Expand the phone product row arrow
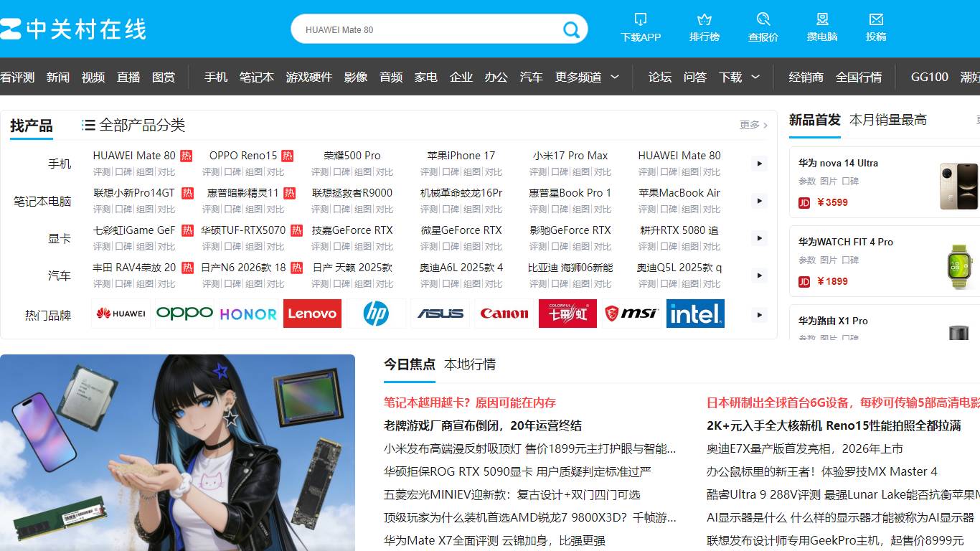Image resolution: width=980 pixels, height=551 pixels. click(x=758, y=164)
